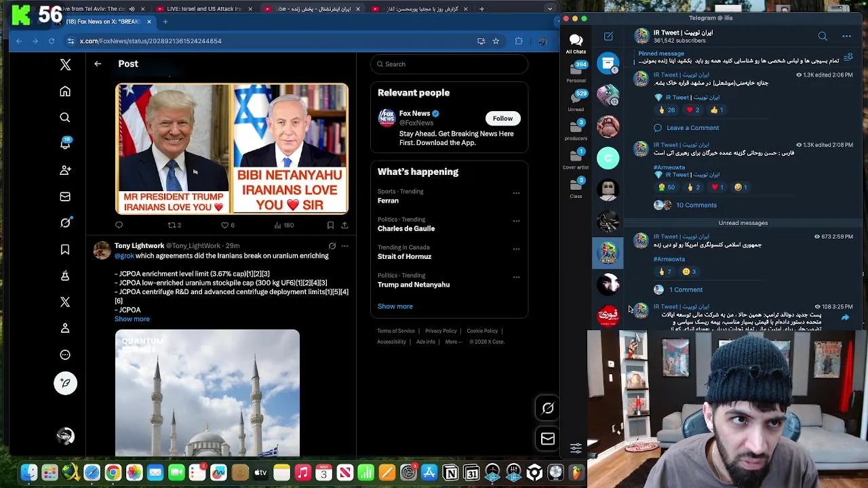Bookmark this page with the star icon
The height and width of the screenshot is (488, 868).
coord(496,41)
